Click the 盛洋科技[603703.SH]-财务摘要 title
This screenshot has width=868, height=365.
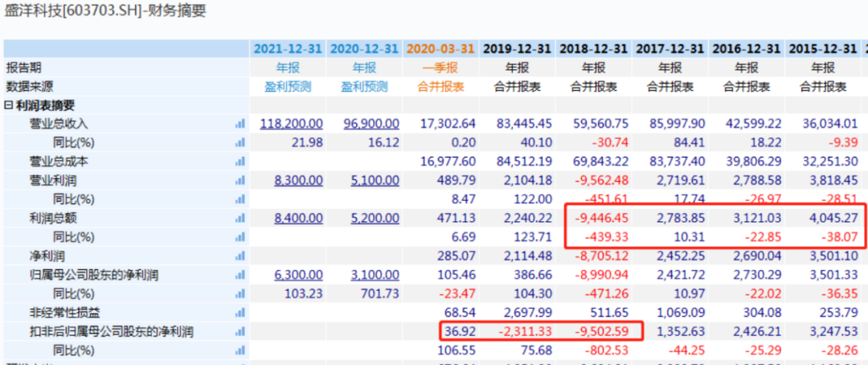(x=105, y=11)
